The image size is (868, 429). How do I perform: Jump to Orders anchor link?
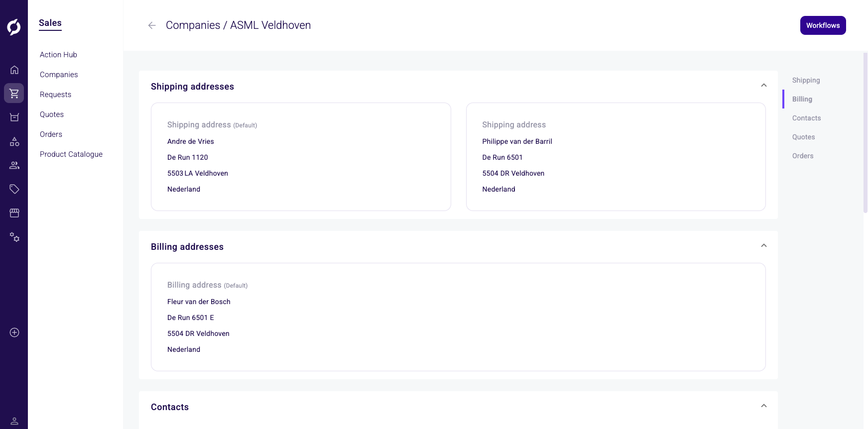point(803,156)
